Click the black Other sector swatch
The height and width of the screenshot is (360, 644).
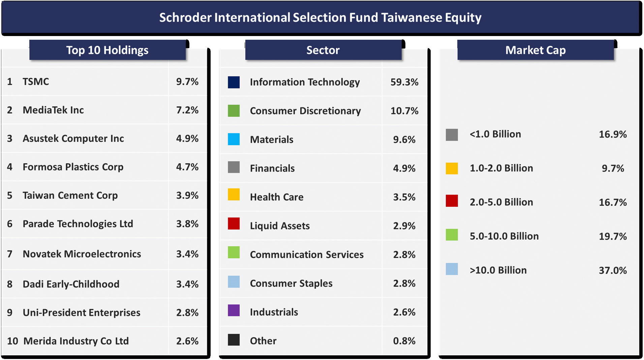(x=234, y=340)
